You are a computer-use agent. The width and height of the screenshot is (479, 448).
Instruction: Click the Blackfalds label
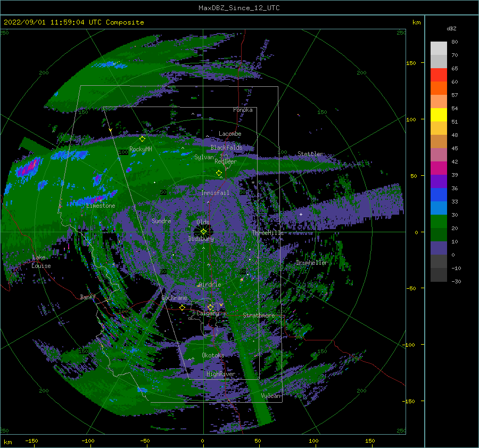click(x=226, y=148)
